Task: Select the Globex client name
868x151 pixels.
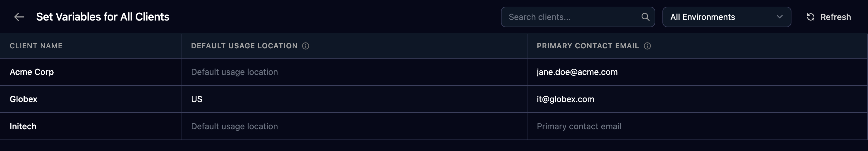Action: [24, 99]
